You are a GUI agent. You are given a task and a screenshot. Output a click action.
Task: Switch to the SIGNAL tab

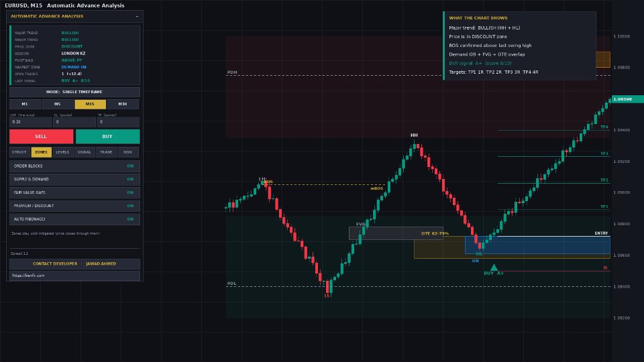[x=85, y=152]
